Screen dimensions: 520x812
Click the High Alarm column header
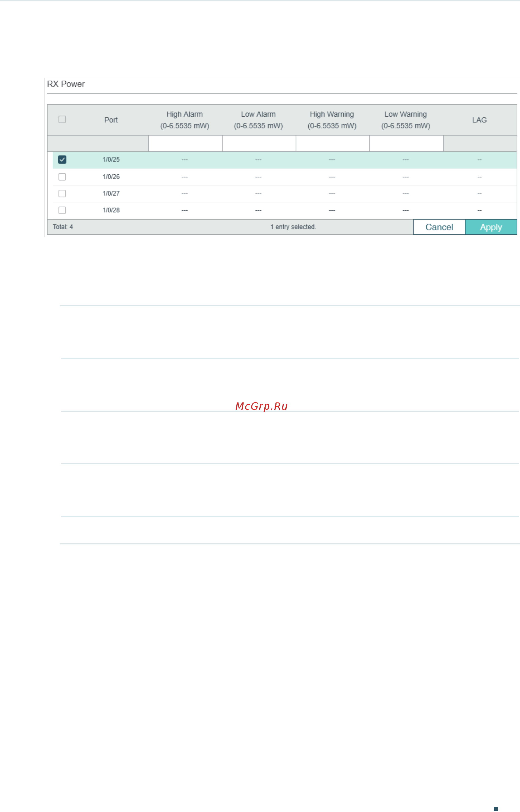point(185,120)
